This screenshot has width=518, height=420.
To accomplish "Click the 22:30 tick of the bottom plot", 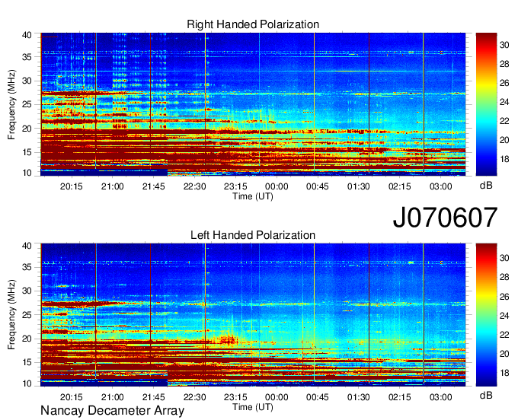I will coord(194,397).
